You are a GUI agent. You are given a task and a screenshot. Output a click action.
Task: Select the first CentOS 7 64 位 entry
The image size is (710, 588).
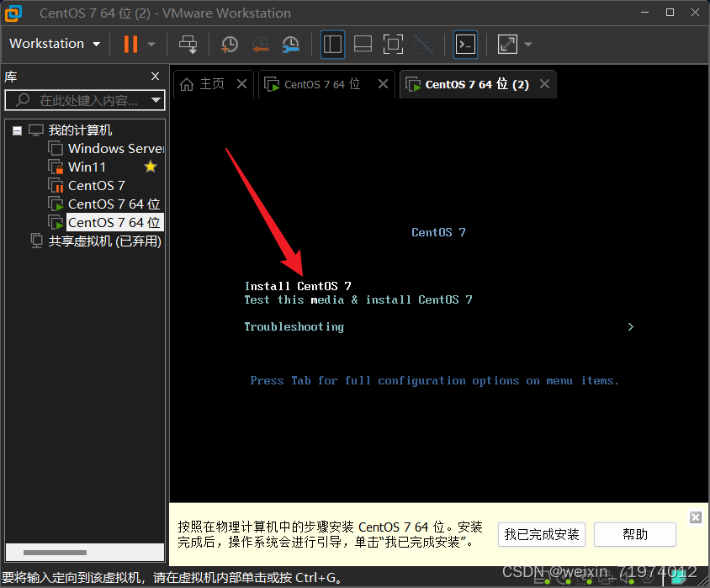click(114, 204)
